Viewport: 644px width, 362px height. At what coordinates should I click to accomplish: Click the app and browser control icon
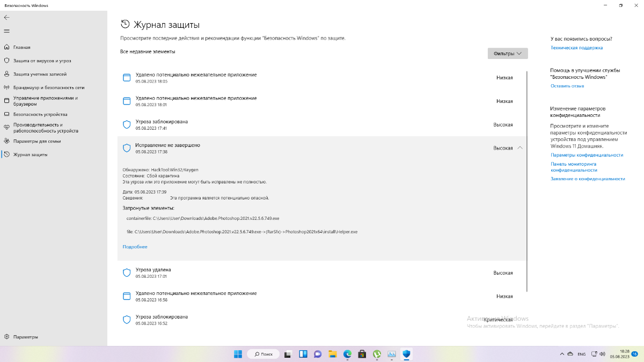pos(6,101)
